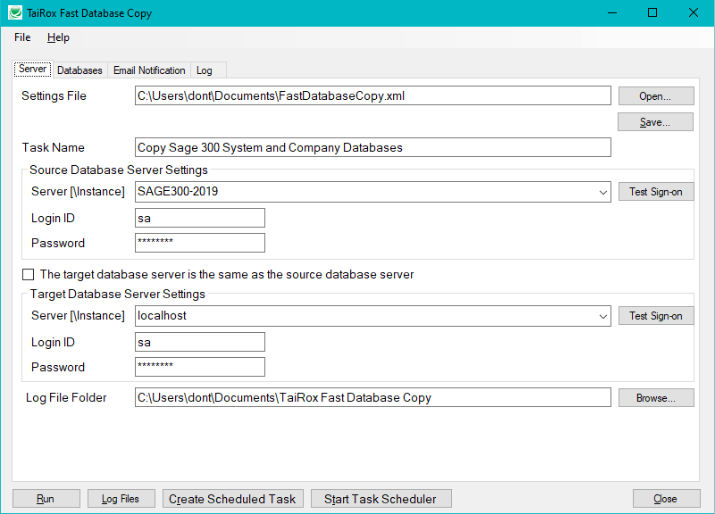Click the source Login ID field
Image resolution: width=715 pixels, height=514 pixels.
click(x=200, y=218)
